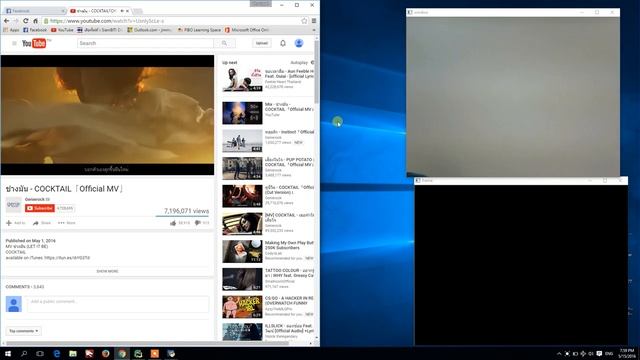Viewport: 640px width, 360px height.
Task: Open the YouTube bookmark
Action: point(62,30)
